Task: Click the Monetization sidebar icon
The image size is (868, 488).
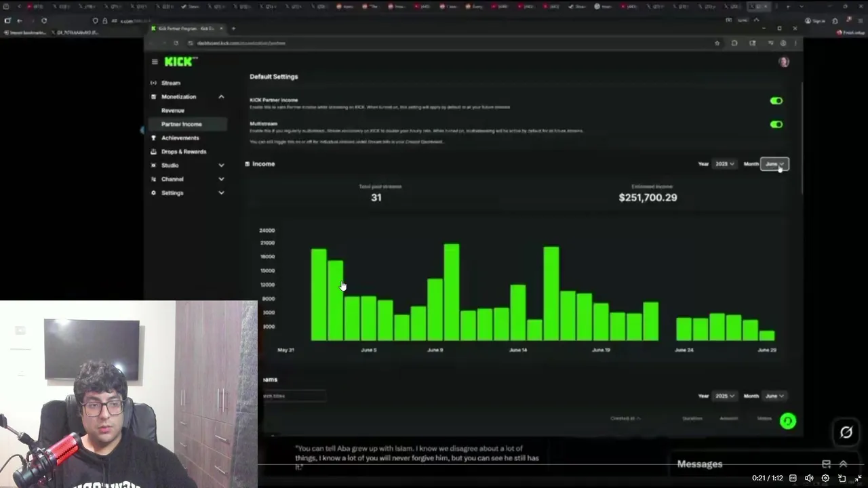Action: pyautogui.click(x=153, y=97)
